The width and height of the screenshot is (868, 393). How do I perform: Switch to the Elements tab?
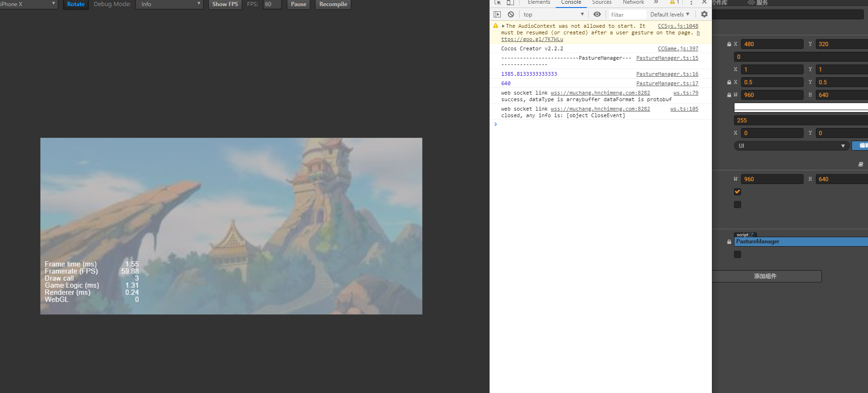point(539,2)
